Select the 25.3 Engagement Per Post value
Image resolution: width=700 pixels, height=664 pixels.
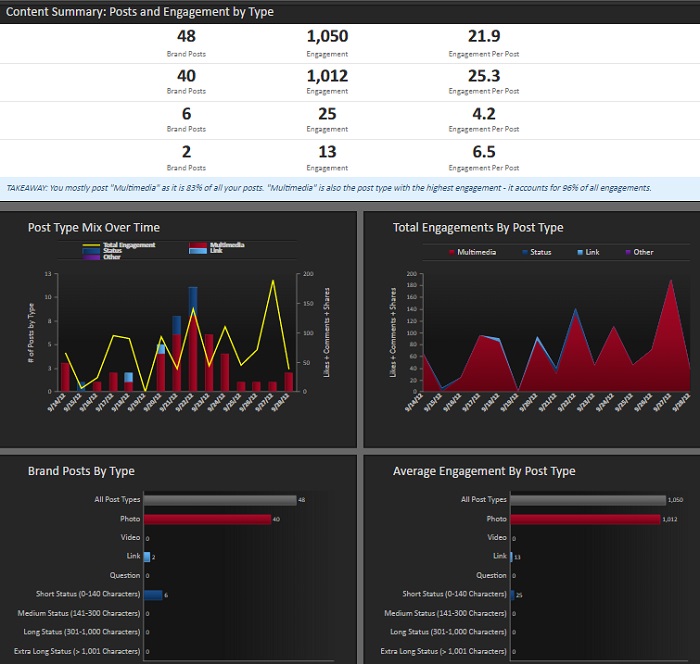[x=483, y=73]
